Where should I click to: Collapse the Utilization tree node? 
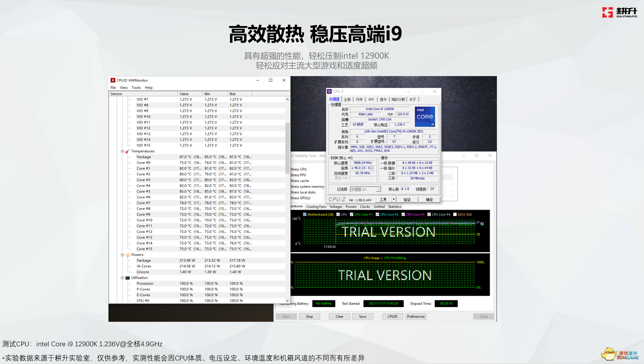(122, 278)
